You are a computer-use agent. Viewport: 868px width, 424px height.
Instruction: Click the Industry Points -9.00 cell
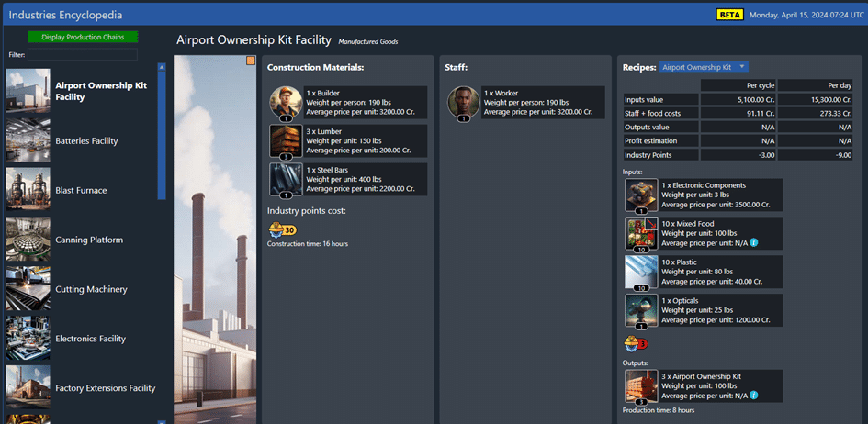pos(816,155)
